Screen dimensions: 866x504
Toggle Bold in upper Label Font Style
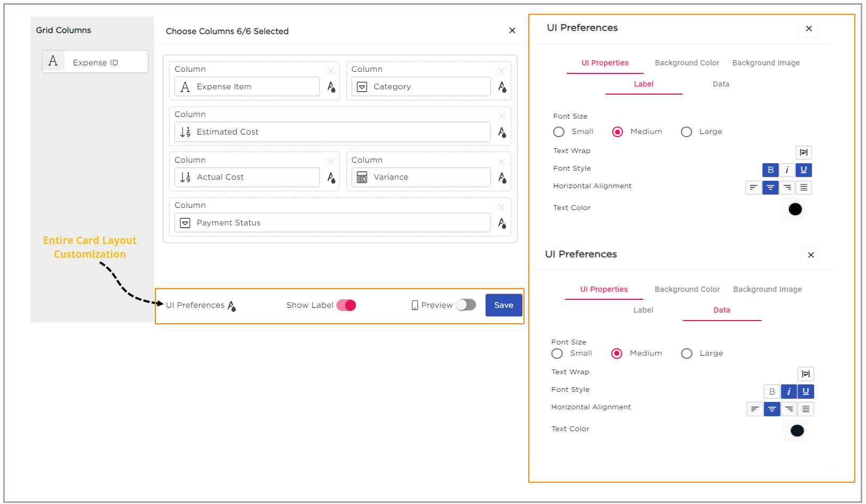(770, 170)
